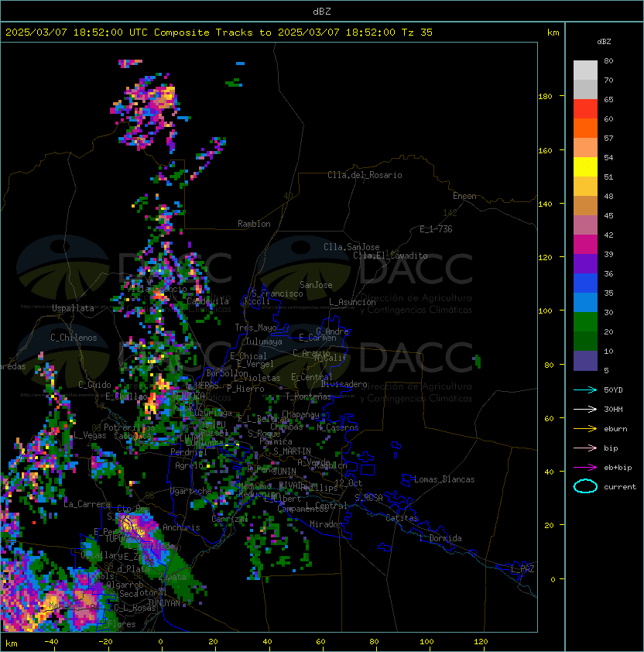Select the 'C_Chilenos' map label
Screen dimensions: 644x652
tap(74, 338)
